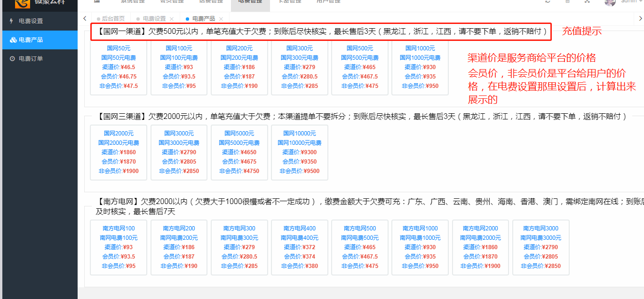Select the 国网100元 product card

click(179, 68)
